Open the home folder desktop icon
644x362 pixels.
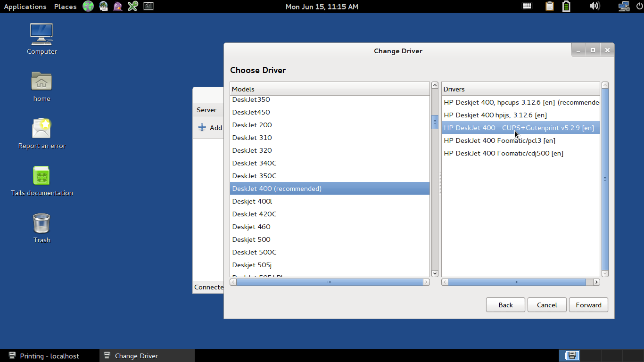[x=41, y=86]
